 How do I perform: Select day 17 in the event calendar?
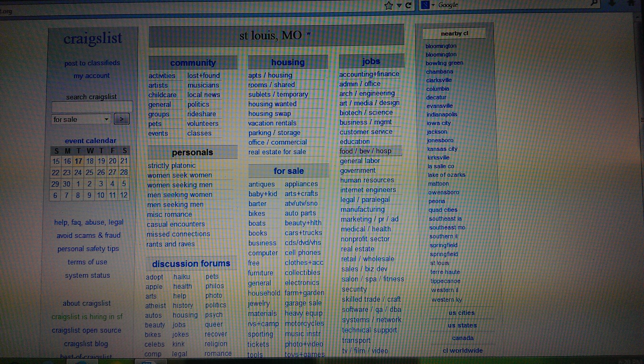click(x=78, y=161)
